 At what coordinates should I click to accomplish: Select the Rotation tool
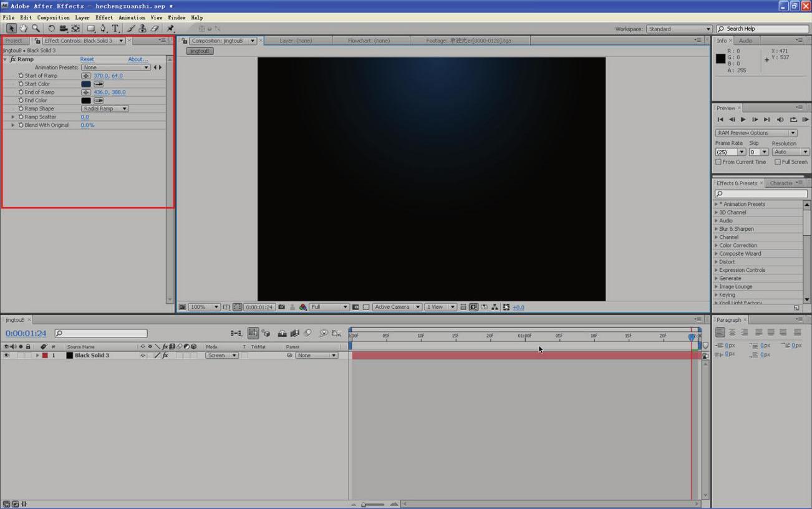click(51, 28)
